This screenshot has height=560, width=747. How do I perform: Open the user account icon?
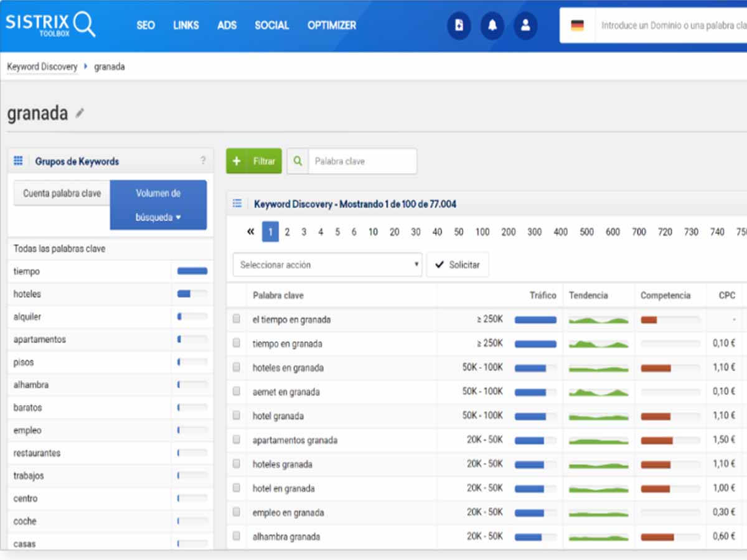[x=525, y=26]
